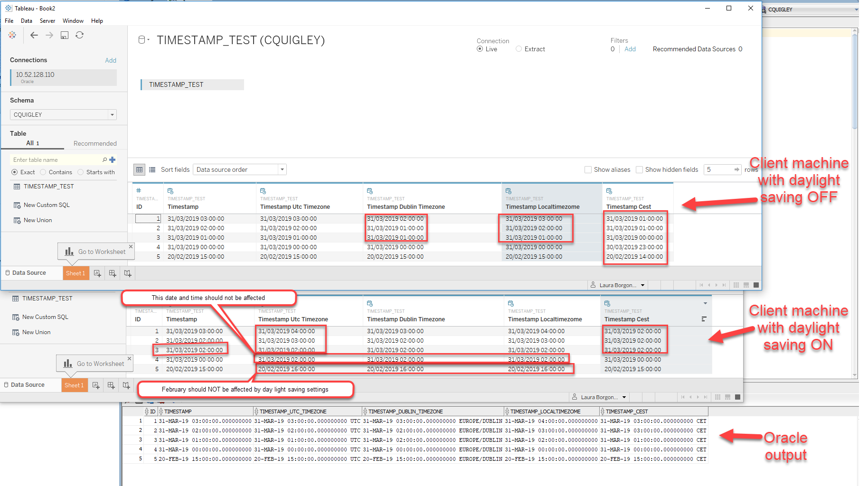868x486 pixels.
Task: Select the All 1 tables tab
Action: pyautogui.click(x=33, y=143)
